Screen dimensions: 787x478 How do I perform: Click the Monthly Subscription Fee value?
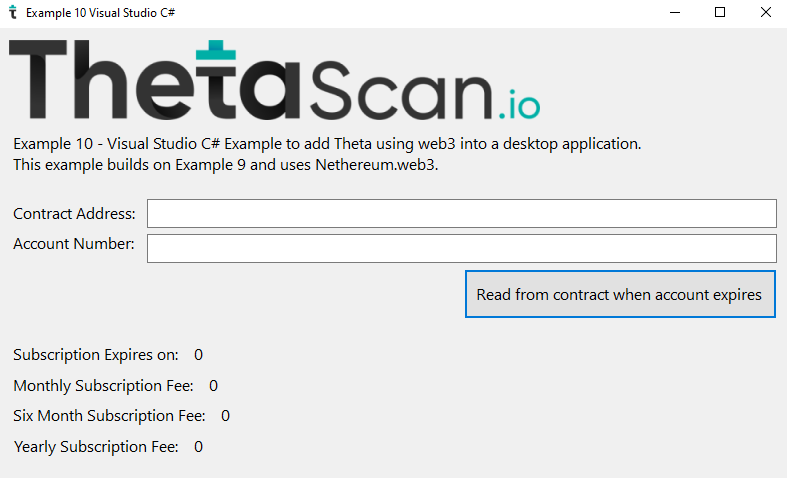click(x=213, y=385)
